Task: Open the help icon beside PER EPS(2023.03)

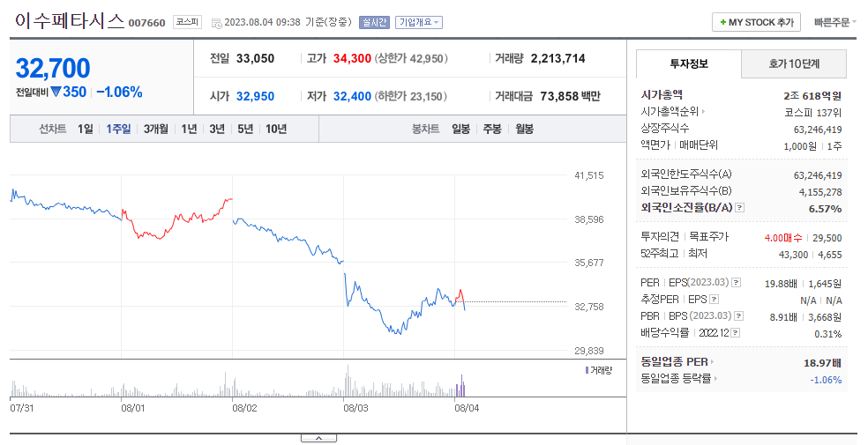Action: click(x=736, y=283)
